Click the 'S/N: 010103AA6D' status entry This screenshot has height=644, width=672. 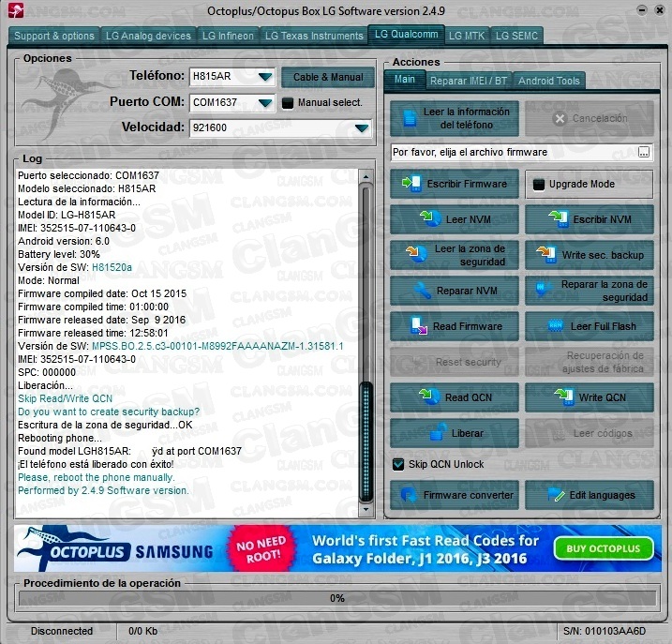pos(605,631)
